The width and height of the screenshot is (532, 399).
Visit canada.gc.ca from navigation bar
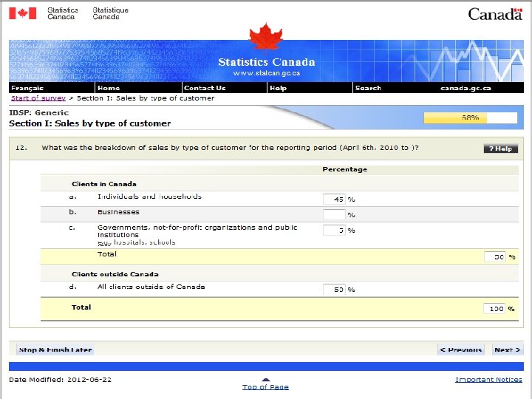[x=465, y=88]
